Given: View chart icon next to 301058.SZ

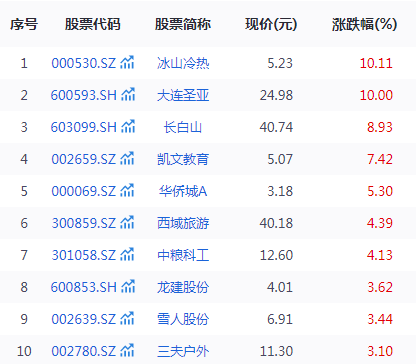Looking at the screenshot, I should point(127,254).
